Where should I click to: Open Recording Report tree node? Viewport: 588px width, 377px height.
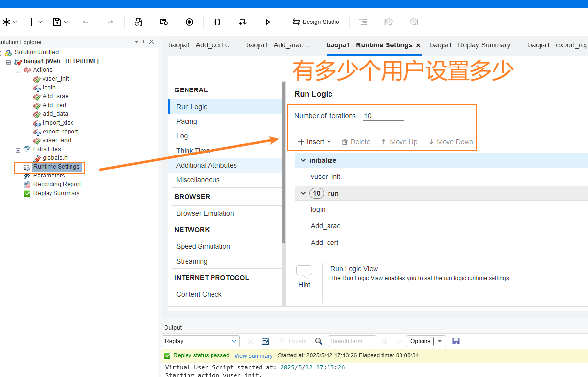[57, 184]
